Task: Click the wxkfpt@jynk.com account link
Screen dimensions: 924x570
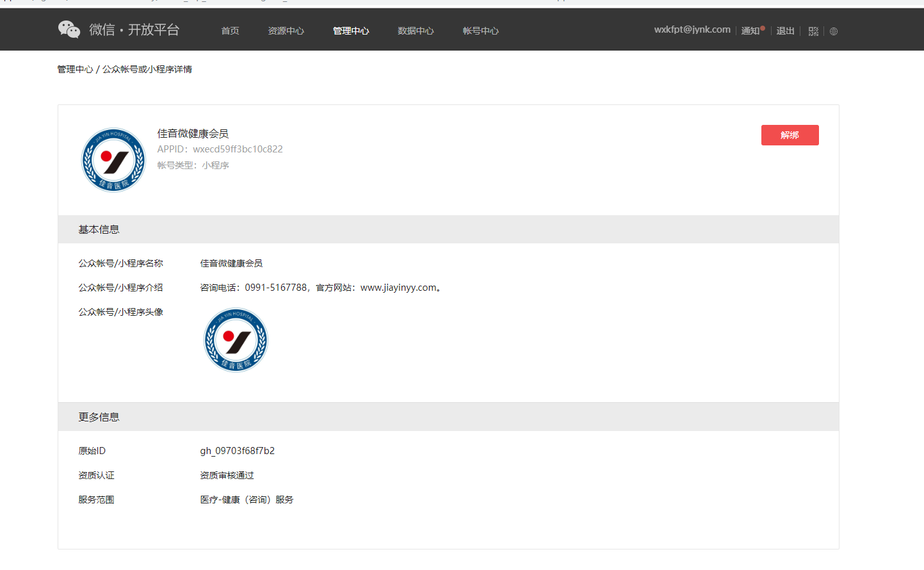Action: pos(692,29)
